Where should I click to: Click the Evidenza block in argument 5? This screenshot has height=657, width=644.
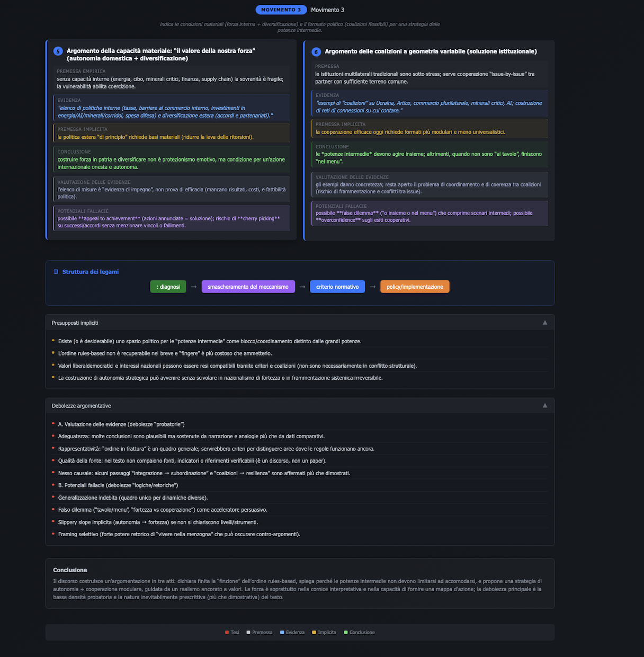[172, 108]
